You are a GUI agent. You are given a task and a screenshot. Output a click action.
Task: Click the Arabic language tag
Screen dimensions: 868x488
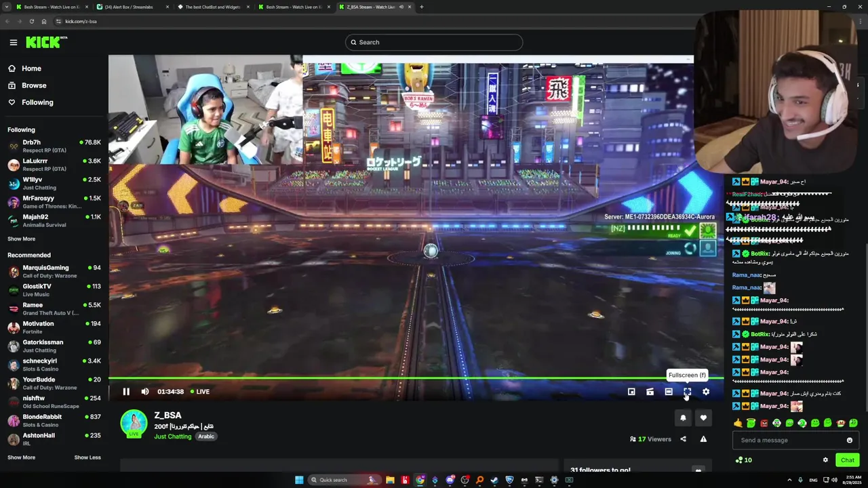[x=206, y=436]
